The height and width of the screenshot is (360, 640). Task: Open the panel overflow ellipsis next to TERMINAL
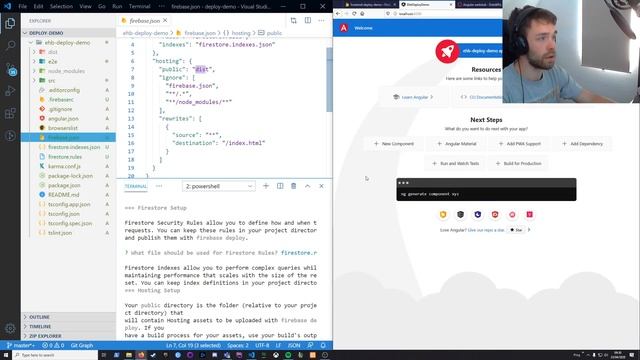[x=159, y=186]
